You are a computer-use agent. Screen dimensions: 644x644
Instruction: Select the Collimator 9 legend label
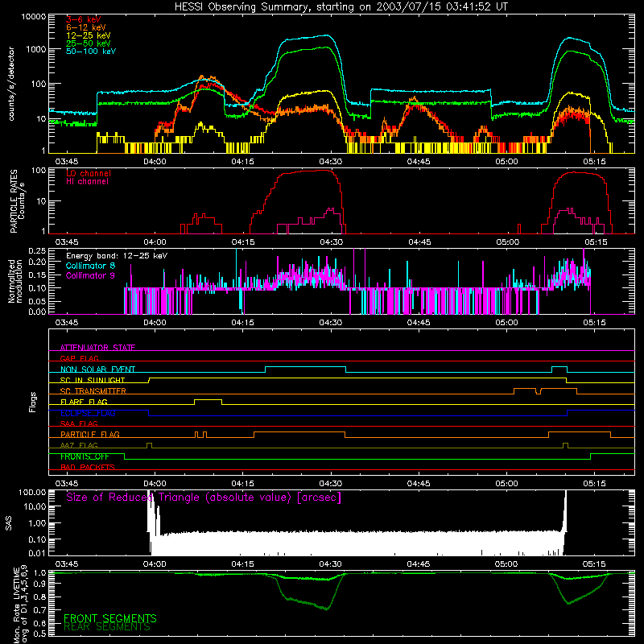(x=90, y=275)
